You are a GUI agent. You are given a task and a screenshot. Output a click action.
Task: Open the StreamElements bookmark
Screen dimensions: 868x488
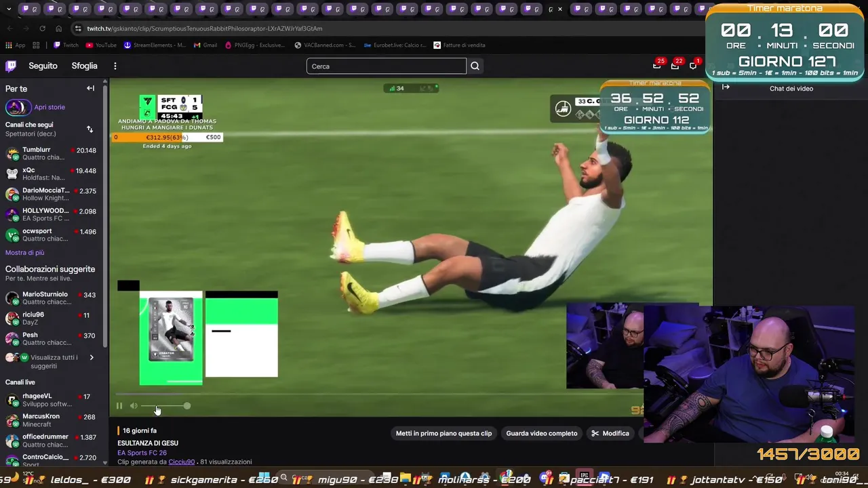[x=155, y=45]
